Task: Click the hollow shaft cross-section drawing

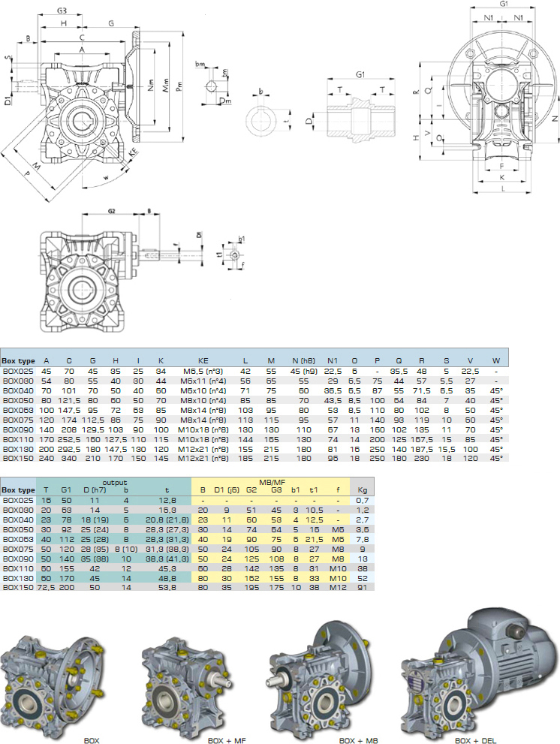Action: [x=360, y=115]
